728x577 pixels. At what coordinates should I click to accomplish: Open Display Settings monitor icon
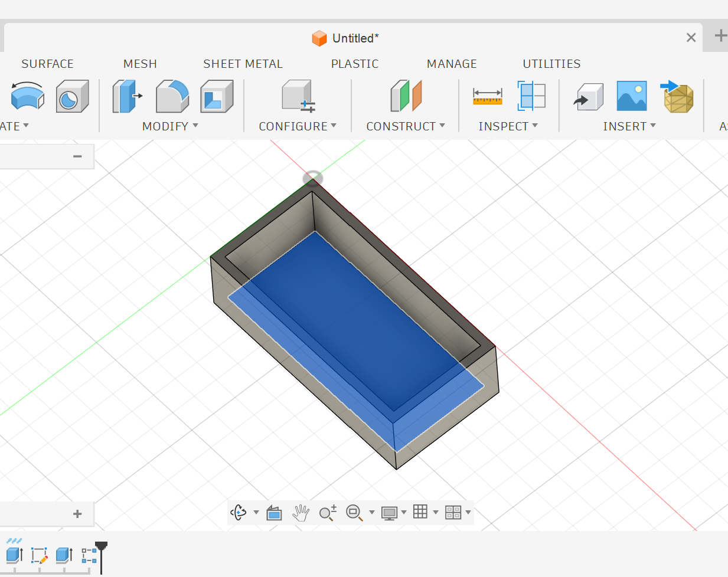[389, 513]
